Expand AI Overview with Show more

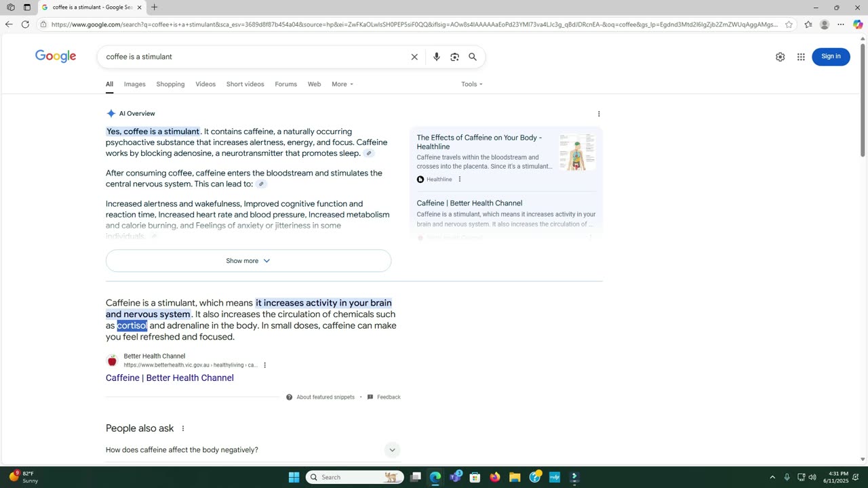click(x=248, y=261)
